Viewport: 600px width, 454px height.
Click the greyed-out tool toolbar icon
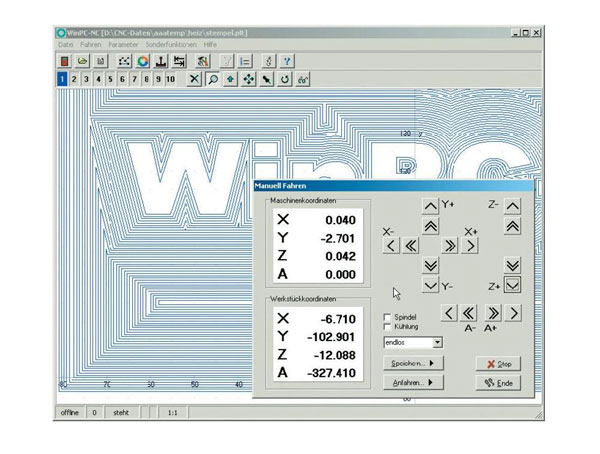point(227,61)
